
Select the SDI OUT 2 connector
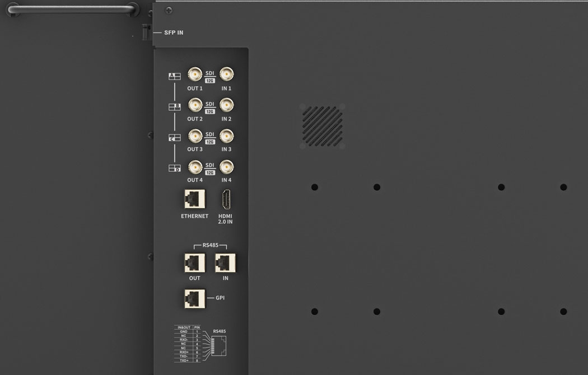(x=195, y=105)
